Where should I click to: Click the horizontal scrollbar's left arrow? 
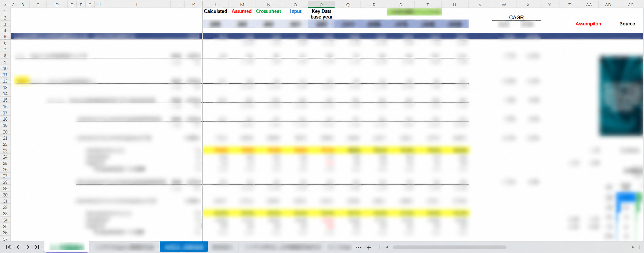387,247
